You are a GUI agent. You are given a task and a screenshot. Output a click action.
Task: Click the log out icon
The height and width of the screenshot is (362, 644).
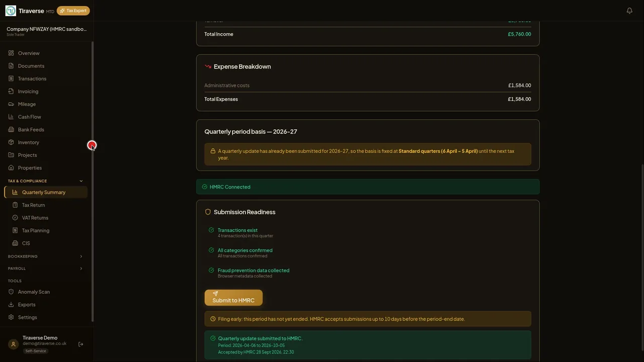80,344
